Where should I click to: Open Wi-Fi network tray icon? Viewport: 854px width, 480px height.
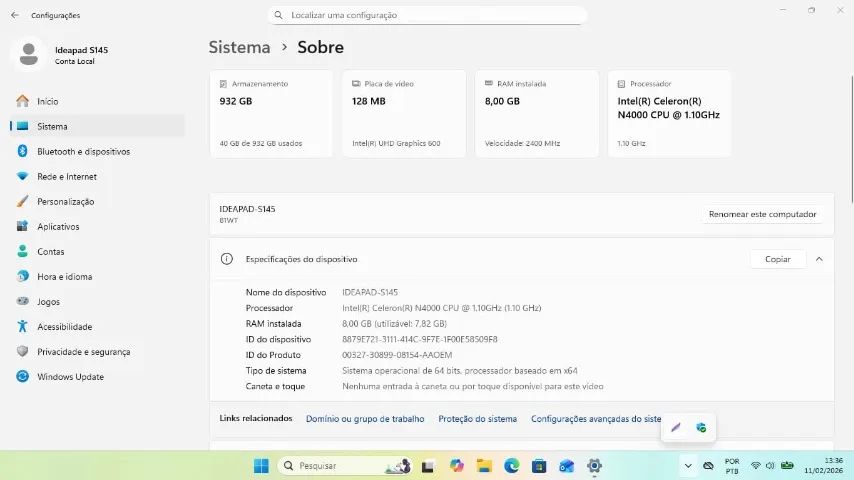click(755, 466)
